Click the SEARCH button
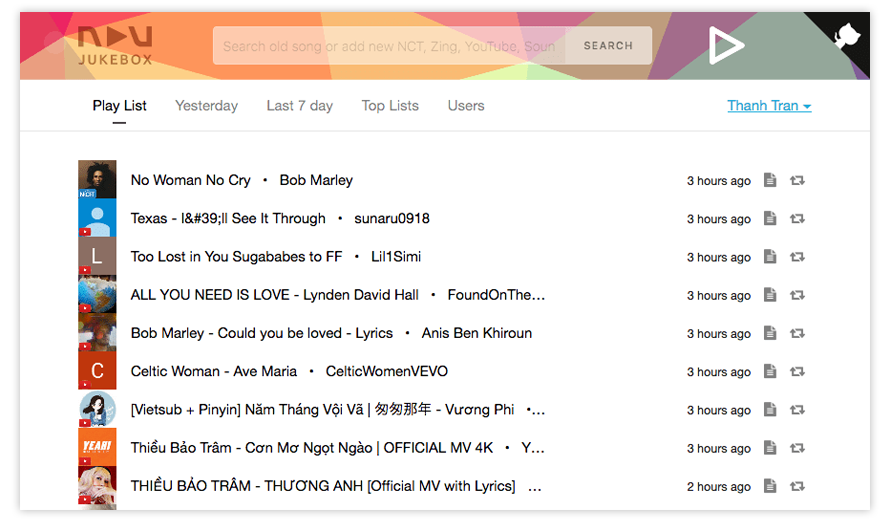The image size is (890, 521). (608, 45)
